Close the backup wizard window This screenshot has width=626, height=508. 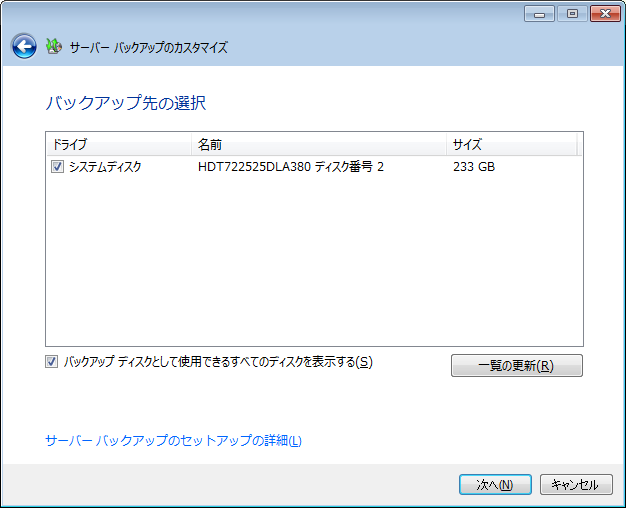tap(605, 14)
